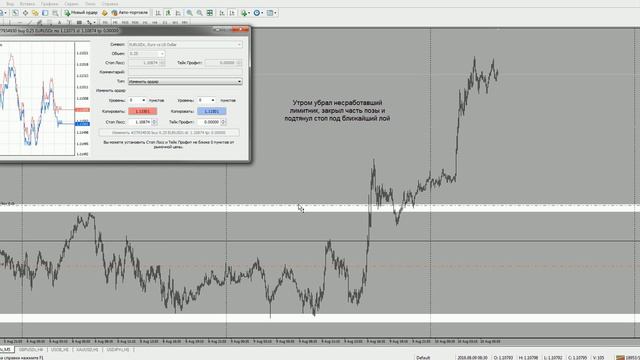Click the lower Стоп Лосс stepper
The image size is (640, 360).
[154, 122]
